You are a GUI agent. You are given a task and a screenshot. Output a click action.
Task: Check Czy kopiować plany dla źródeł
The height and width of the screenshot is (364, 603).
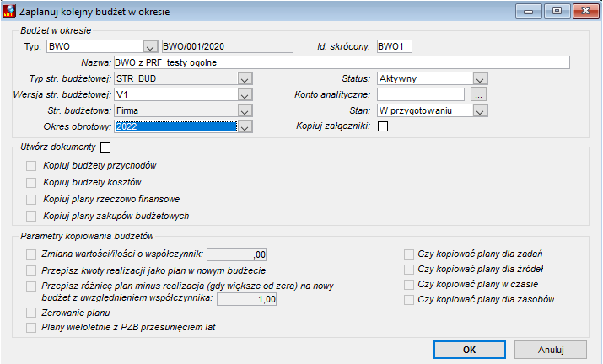point(409,270)
